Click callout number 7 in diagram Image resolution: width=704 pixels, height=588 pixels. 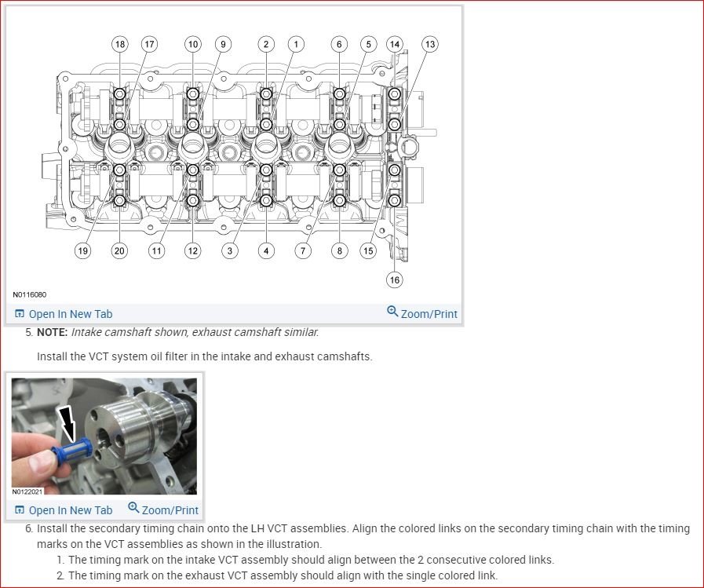click(x=303, y=250)
